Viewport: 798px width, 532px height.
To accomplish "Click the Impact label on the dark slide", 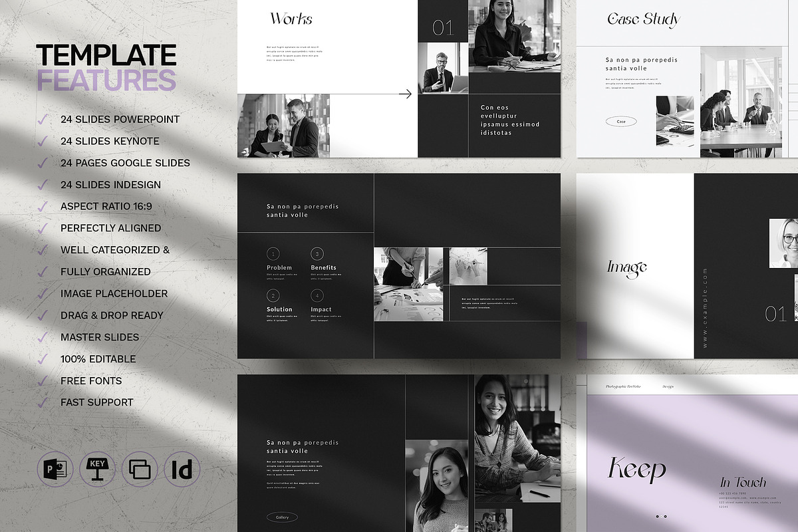I will tap(321, 309).
